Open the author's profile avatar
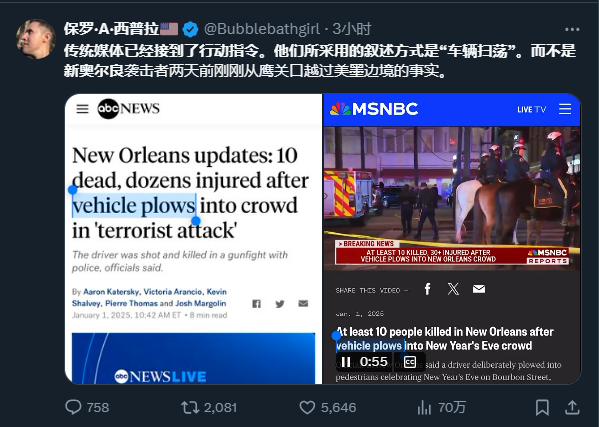Viewport: 599px width, 427px height. [36, 39]
